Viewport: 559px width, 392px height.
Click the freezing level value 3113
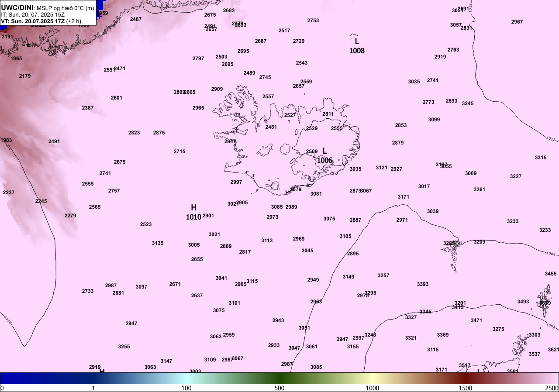point(267,241)
